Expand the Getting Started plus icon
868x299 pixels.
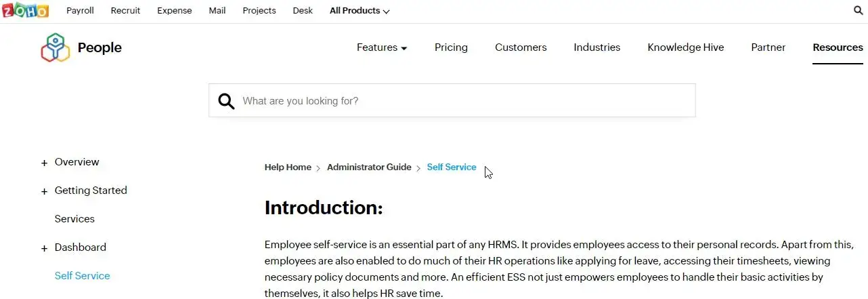pos(45,191)
